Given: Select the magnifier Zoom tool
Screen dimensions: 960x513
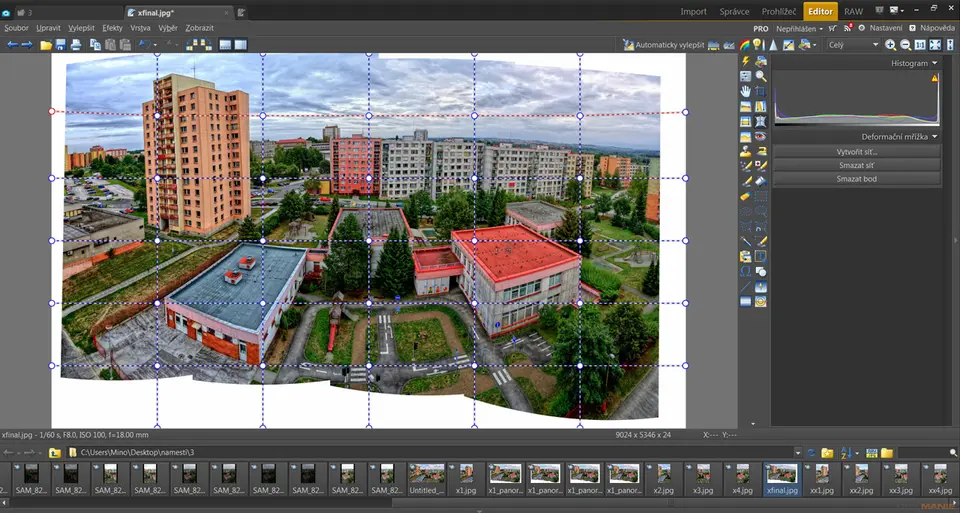Looking at the screenshot, I should [761, 76].
